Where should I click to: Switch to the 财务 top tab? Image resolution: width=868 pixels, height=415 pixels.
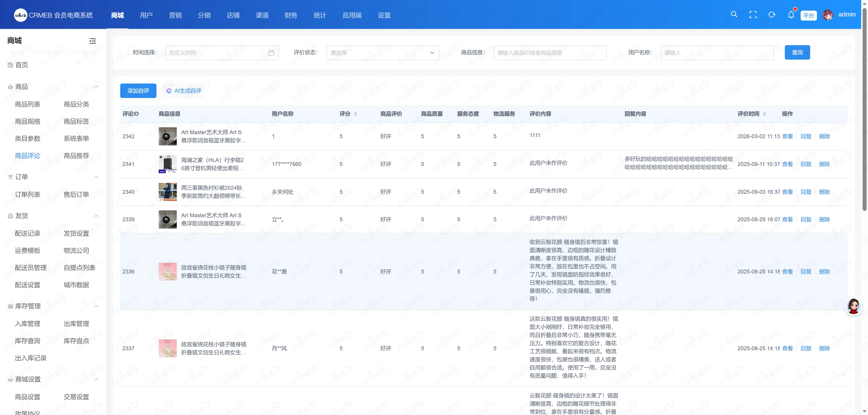click(291, 15)
